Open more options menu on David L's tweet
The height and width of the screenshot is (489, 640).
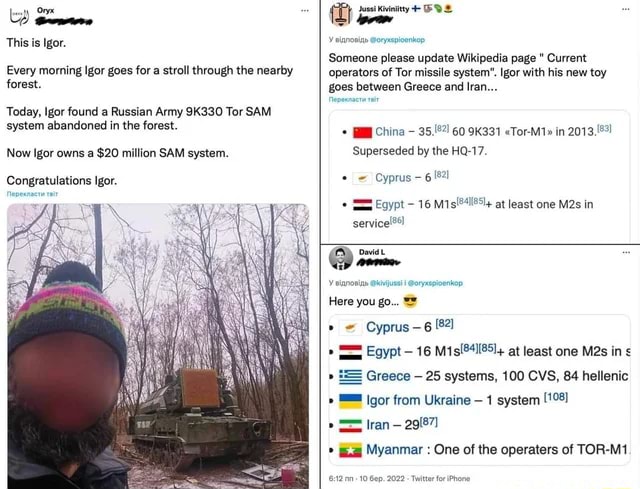tap(626, 252)
